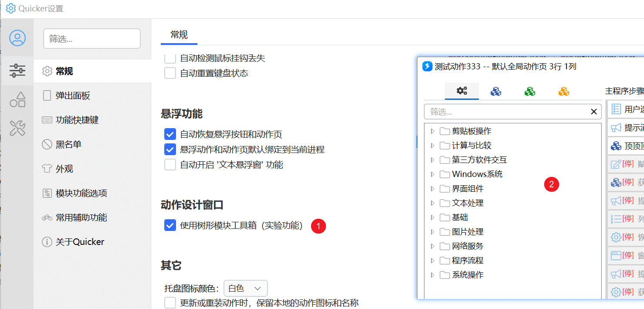Expand the 计算与比较 folder arrow

(x=432, y=146)
